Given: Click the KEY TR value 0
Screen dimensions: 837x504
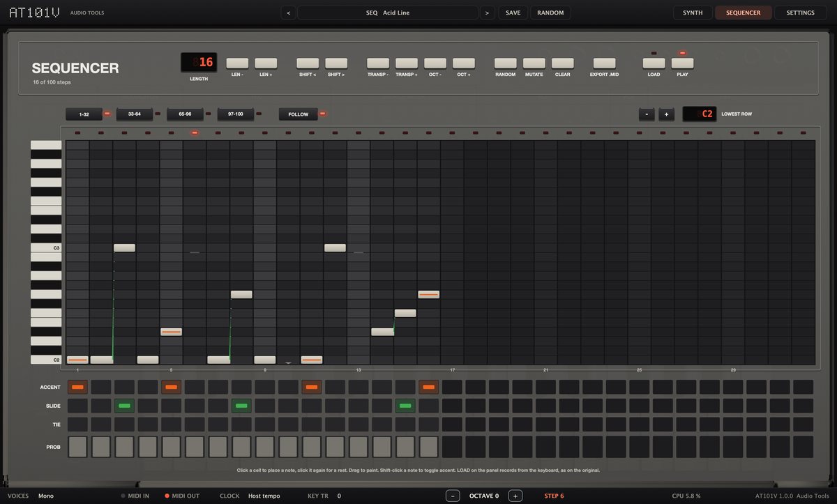Looking at the screenshot, I should pos(339,496).
